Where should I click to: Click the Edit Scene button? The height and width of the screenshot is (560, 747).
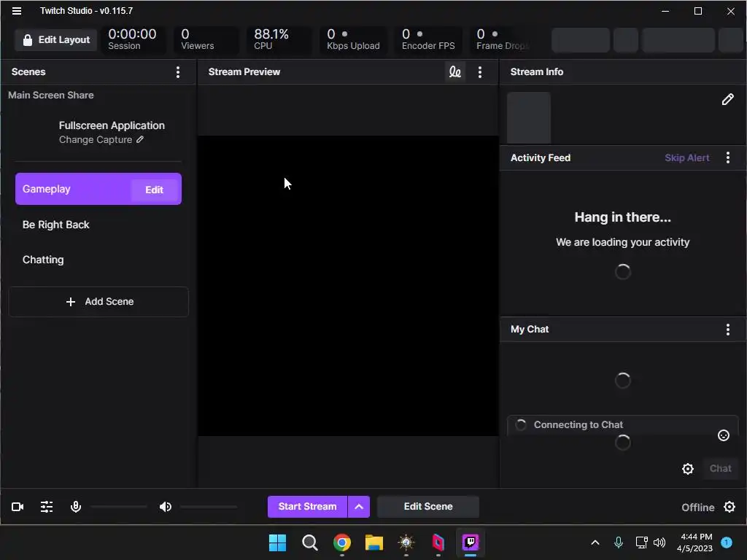(427, 507)
